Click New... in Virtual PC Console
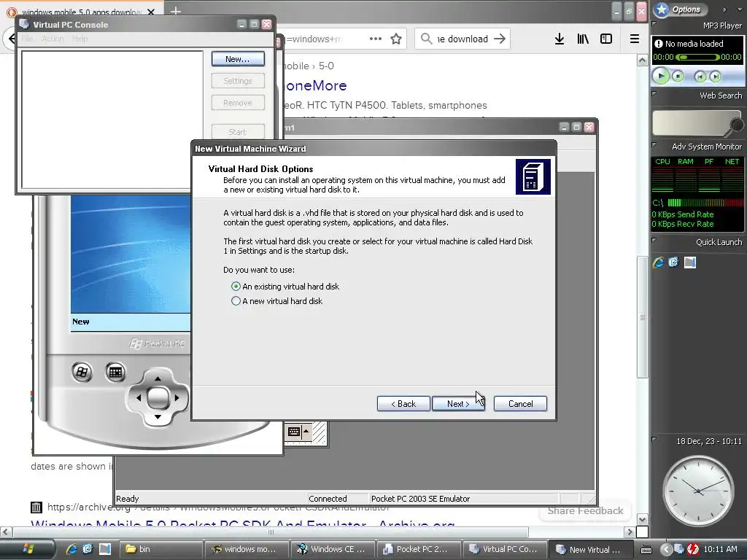The image size is (747, 560). pos(238,59)
